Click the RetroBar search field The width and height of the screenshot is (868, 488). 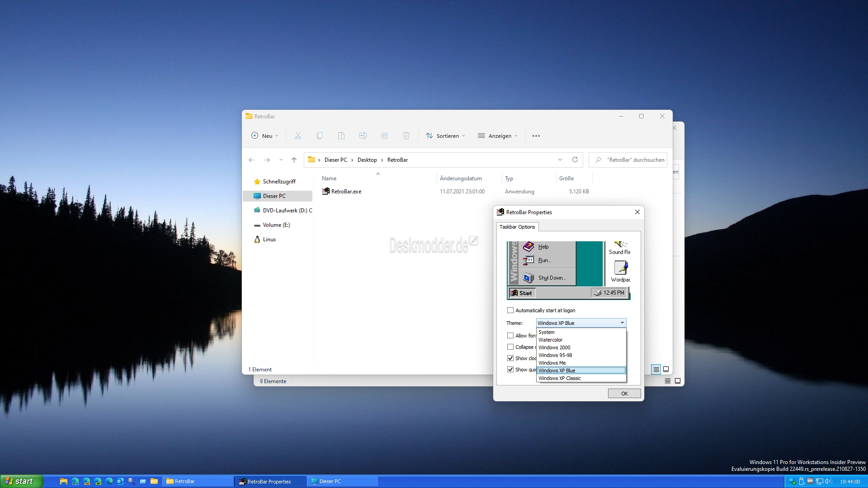pyautogui.click(x=628, y=160)
